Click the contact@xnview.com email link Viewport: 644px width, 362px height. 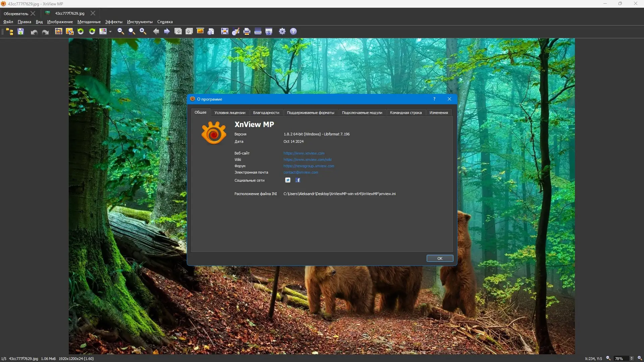tap(301, 173)
